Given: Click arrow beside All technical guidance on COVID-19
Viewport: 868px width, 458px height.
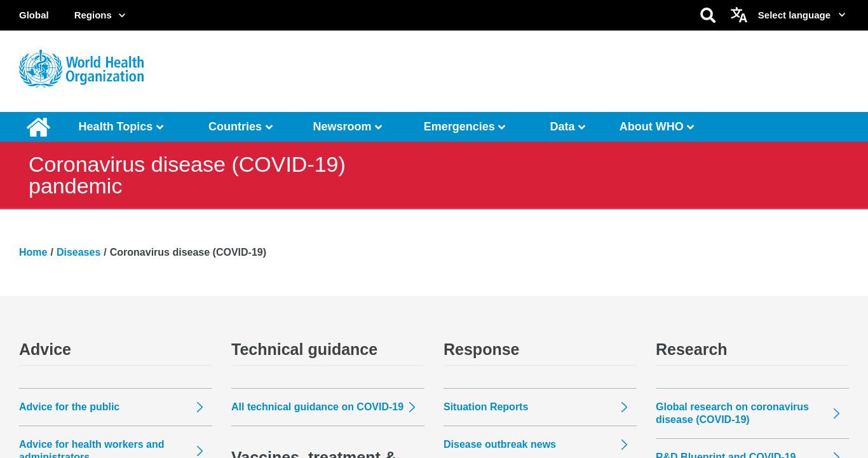Looking at the screenshot, I should click(x=412, y=407).
